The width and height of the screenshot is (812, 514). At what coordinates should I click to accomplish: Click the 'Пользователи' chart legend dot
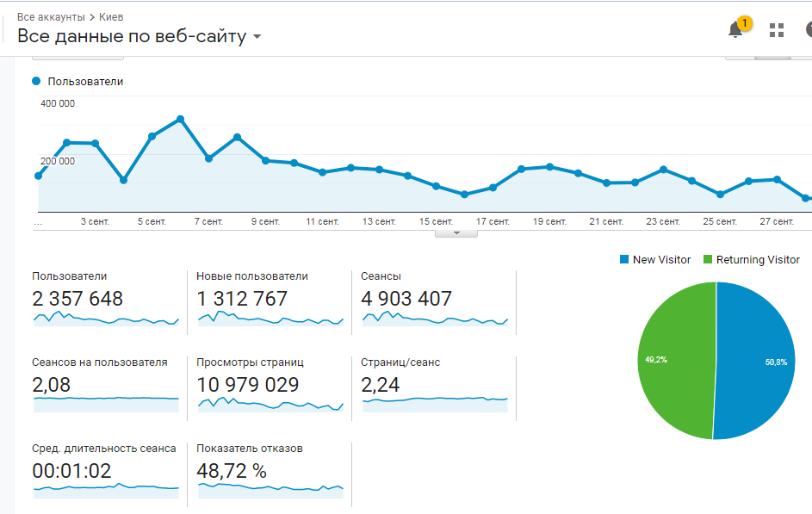click(x=36, y=81)
